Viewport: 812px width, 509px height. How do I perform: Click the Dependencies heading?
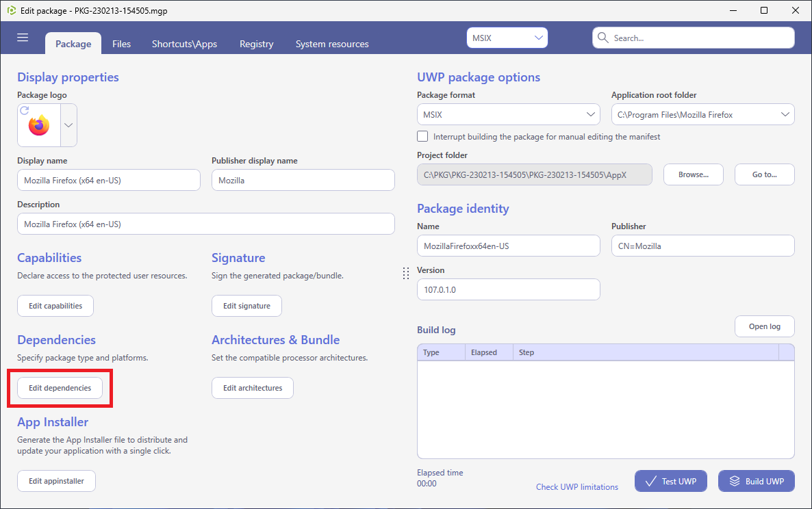point(56,340)
